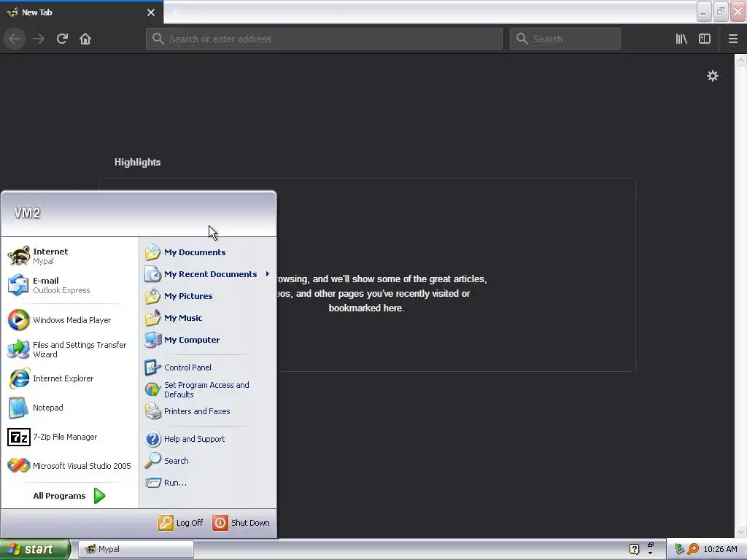Open the browser hamburger menu
This screenshot has height=560, width=747.
pyautogui.click(x=732, y=39)
